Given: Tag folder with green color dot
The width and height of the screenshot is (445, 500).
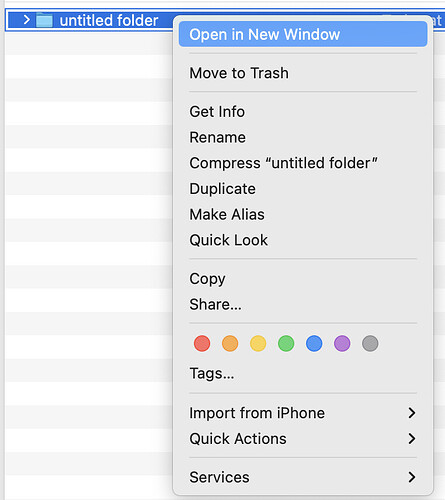Looking at the screenshot, I should (x=286, y=344).
